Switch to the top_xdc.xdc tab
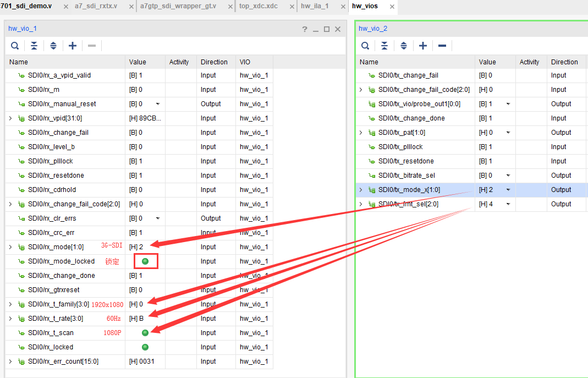 tap(258, 7)
